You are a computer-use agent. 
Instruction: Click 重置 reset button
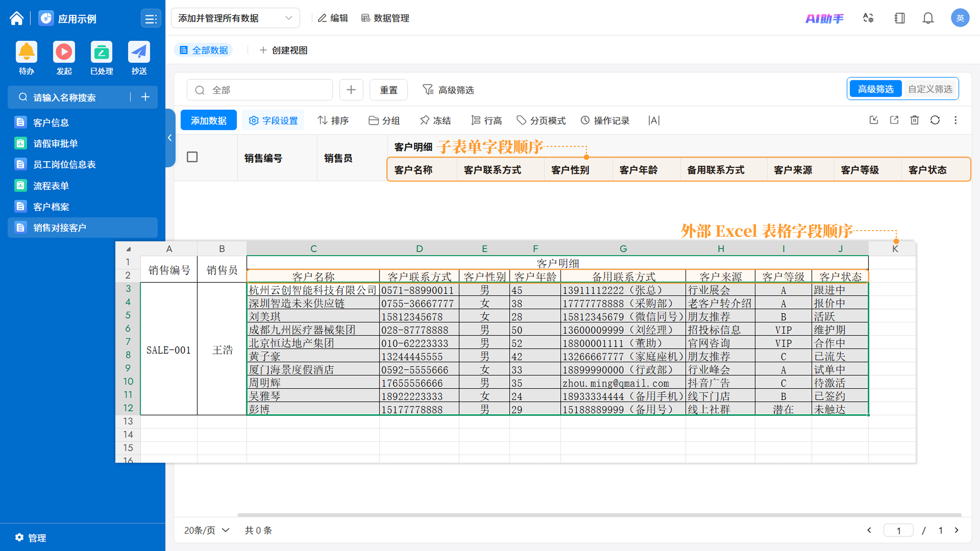click(388, 90)
